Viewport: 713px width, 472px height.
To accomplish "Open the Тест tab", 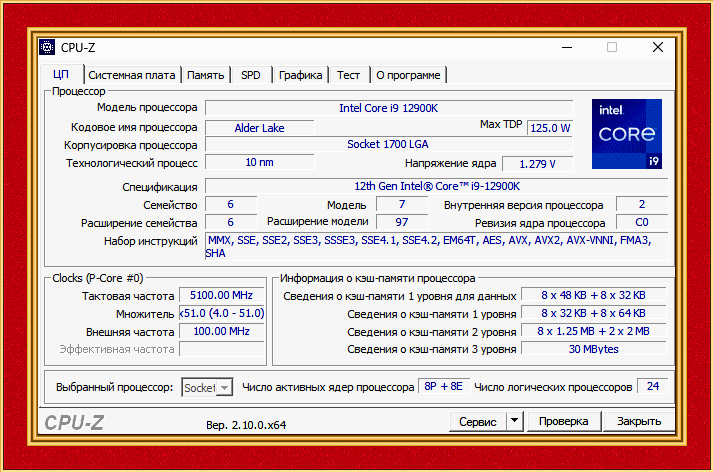I will pos(348,75).
